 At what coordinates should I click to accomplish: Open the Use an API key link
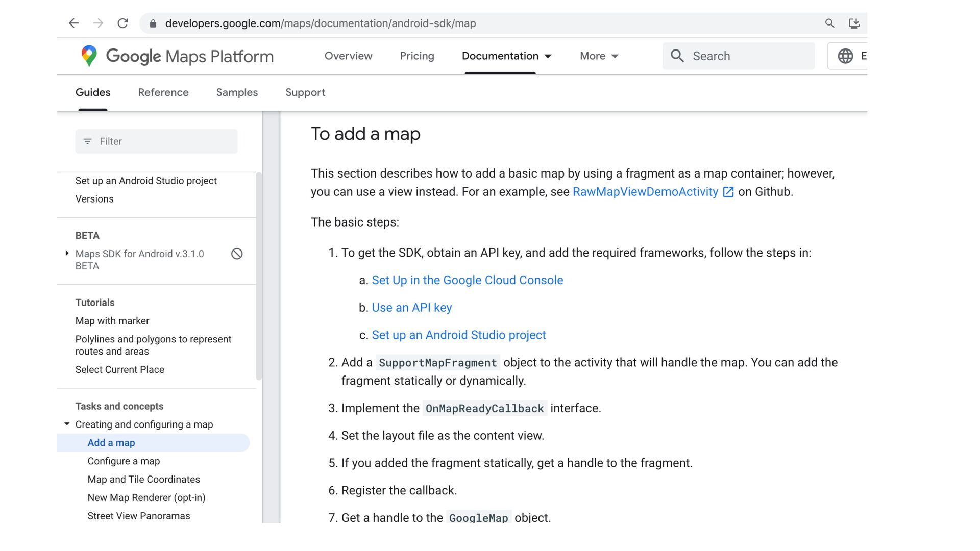[411, 308]
